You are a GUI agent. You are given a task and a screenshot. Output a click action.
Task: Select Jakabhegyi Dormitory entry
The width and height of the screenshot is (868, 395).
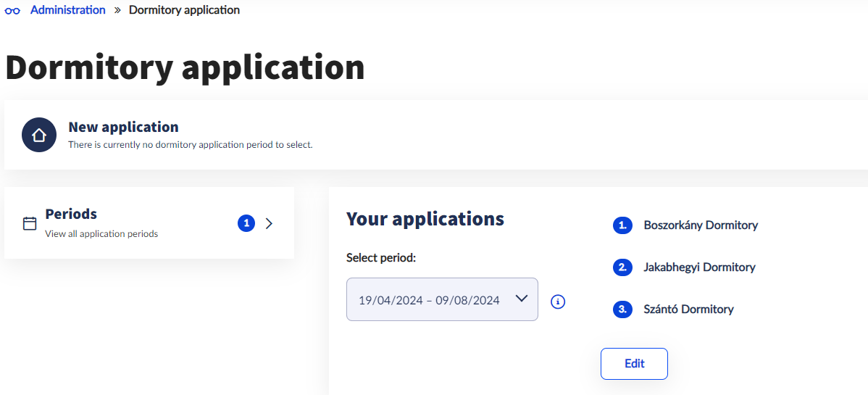(699, 267)
